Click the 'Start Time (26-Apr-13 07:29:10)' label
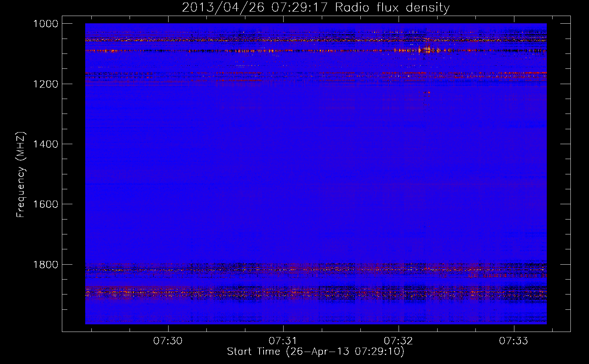Screen dimensions: 589x364 click(316, 352)
